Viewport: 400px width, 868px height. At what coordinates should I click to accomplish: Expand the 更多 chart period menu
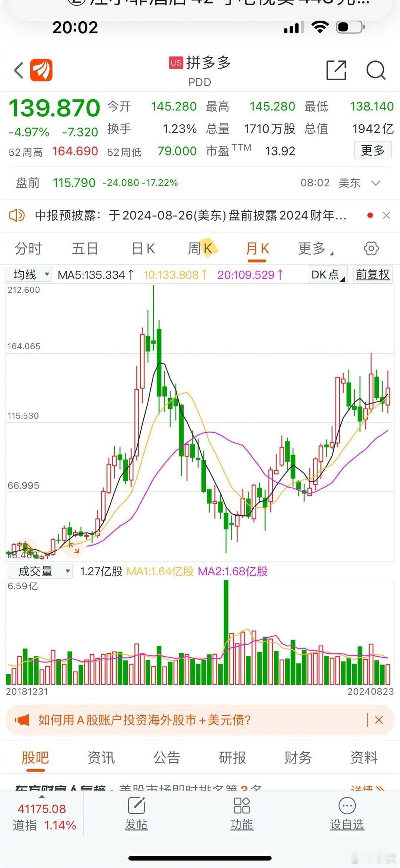pyautogui.click(x=316, y=248)
